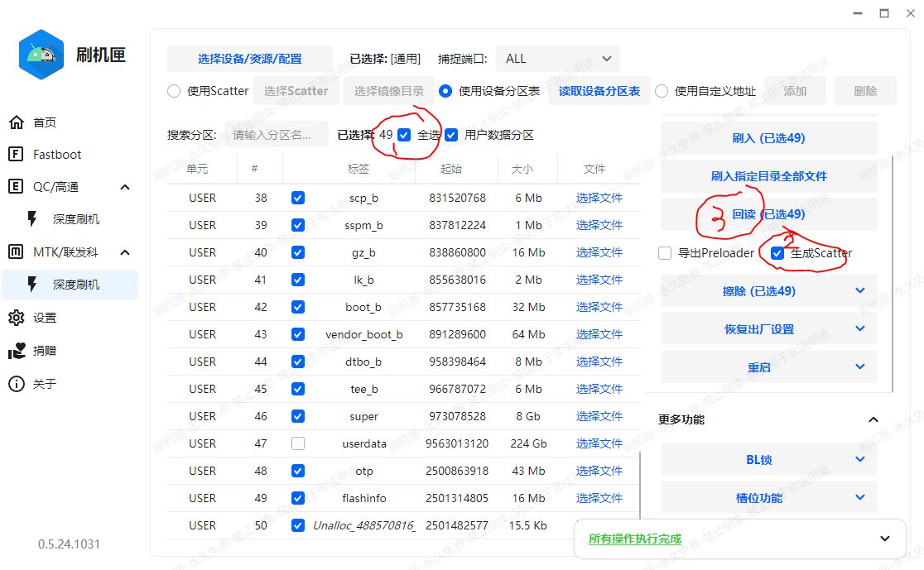924x570 pixels.
Task: Click the Fastboot F icon
Action: 16,155
